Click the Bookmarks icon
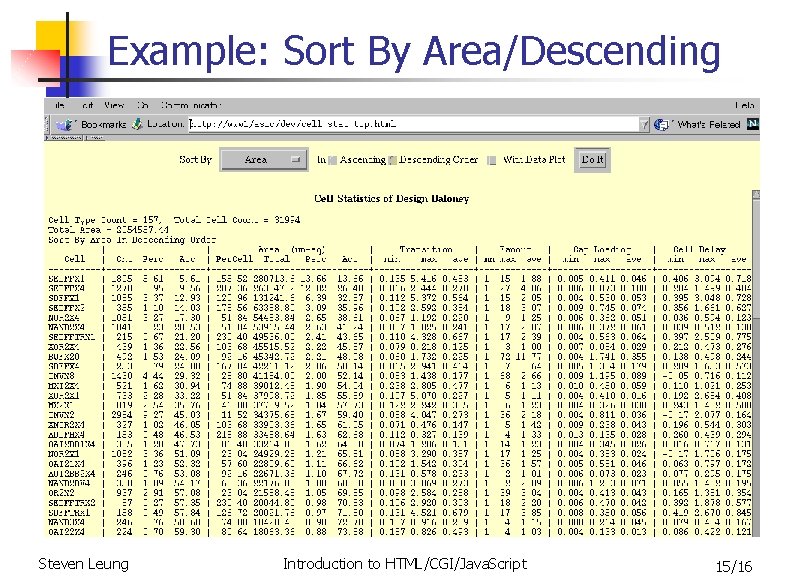792x576 pixels. pyautogui.click(x=65, y=124)
